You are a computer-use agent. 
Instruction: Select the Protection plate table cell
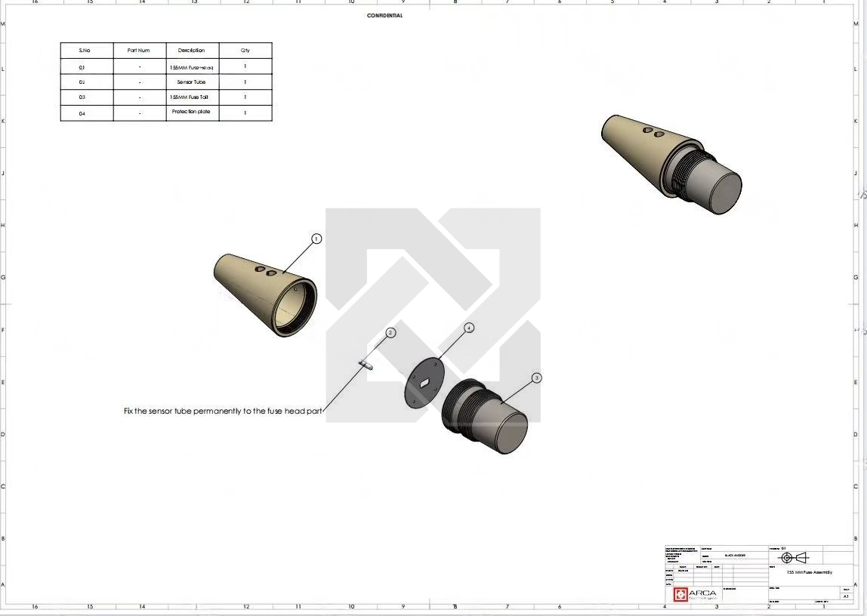192,112
